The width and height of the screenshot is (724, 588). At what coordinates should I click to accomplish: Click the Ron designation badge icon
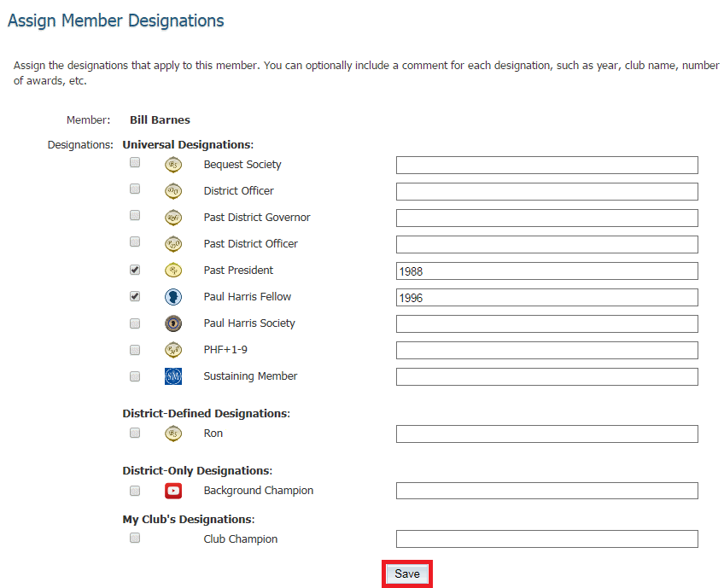click(x=173, y=434)
